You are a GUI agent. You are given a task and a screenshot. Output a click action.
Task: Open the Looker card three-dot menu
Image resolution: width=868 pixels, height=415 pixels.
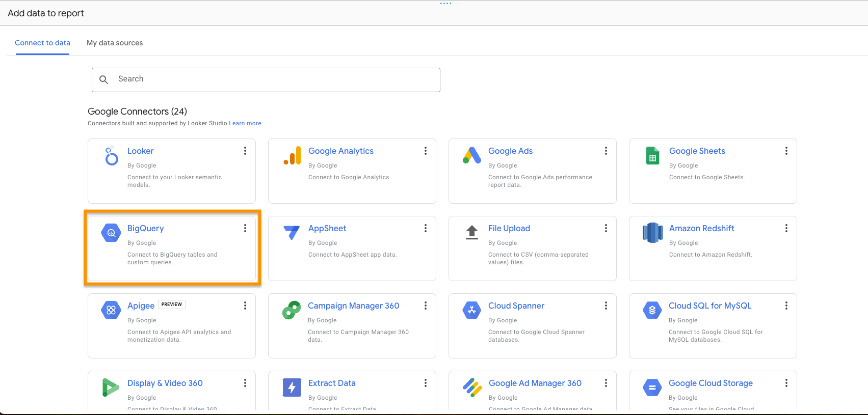(x=245, y=151)
